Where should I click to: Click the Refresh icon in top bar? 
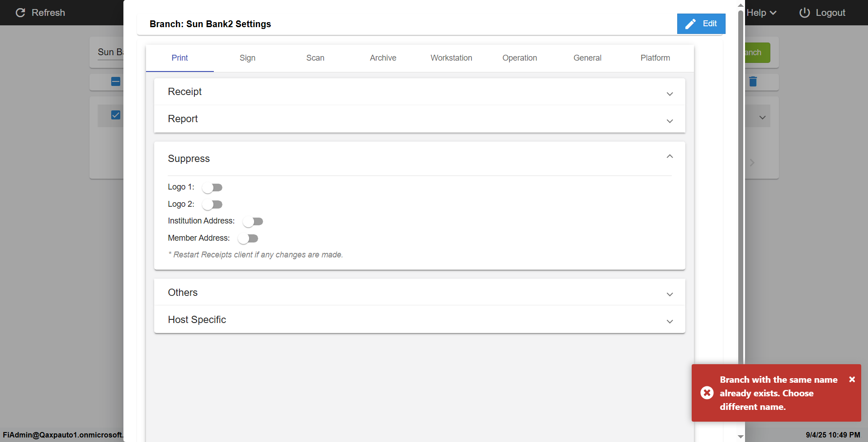20,13
